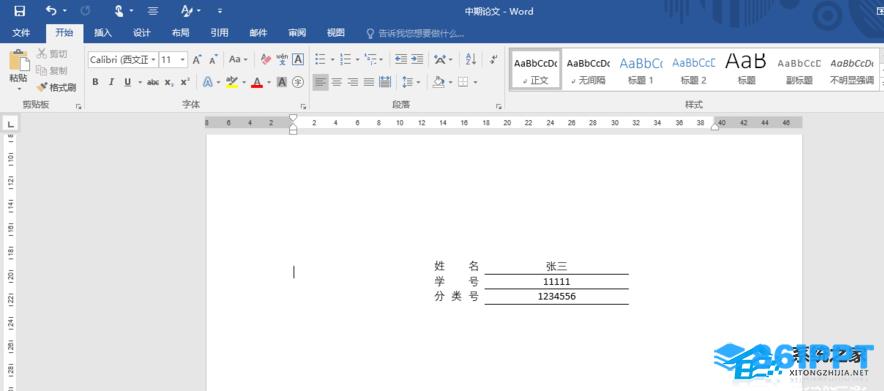Open font color dropdown arrow

(x=269, y=82)
